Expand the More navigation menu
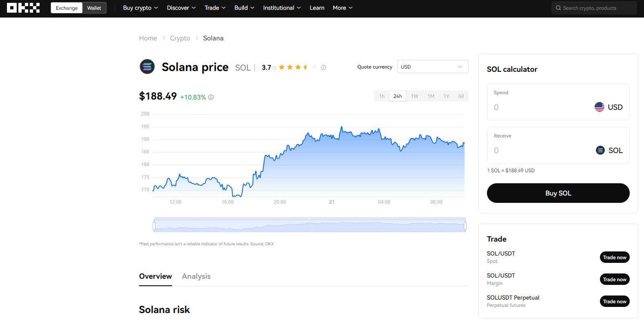The image size is (644, 320). click(x=342, y=8)
